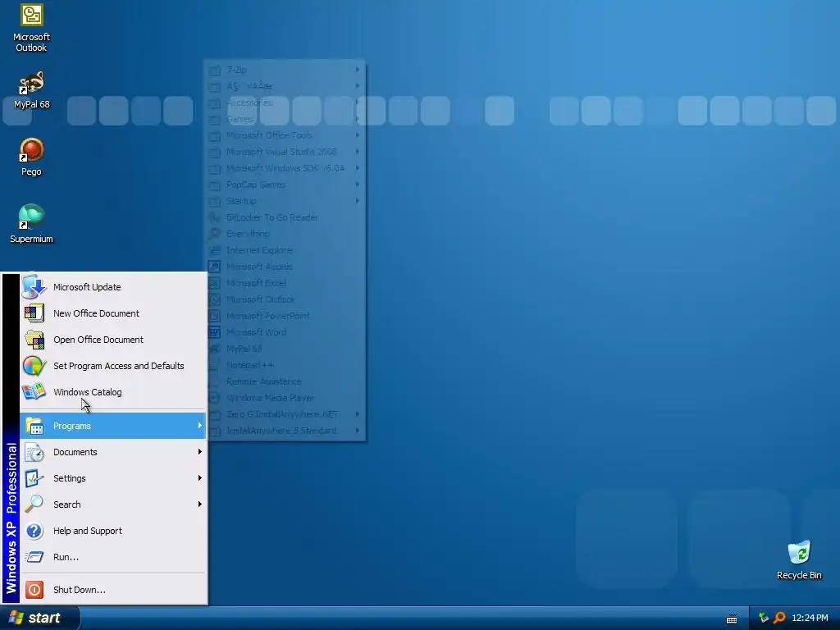Expand the Microsoft Windows SDK v6.0A folder
The width and height of the screenshot is (840, 630).
(285, 168)
